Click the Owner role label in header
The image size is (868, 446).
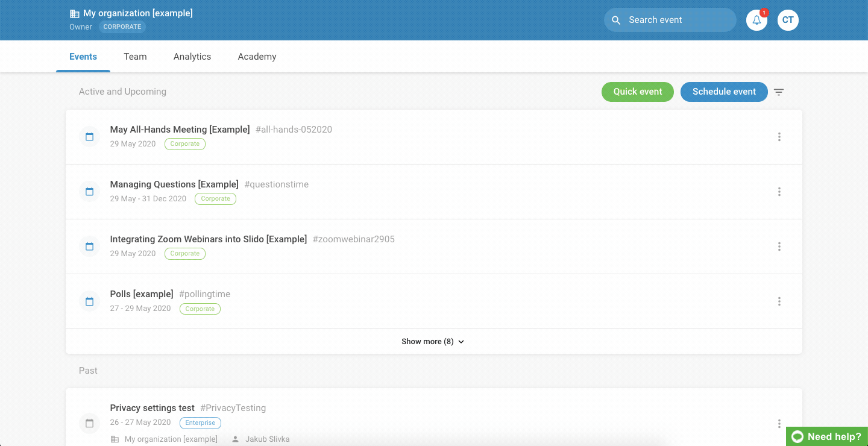pos(81,27)
